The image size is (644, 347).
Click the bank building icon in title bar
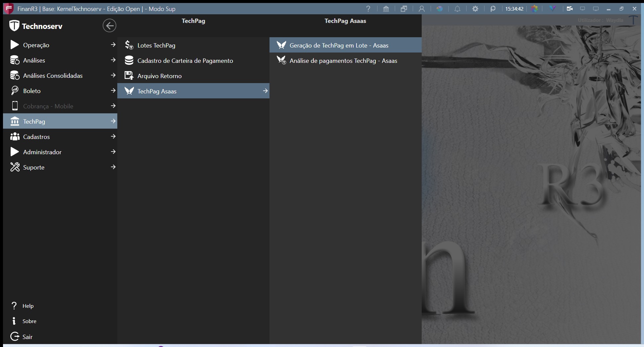pos(386,9)
